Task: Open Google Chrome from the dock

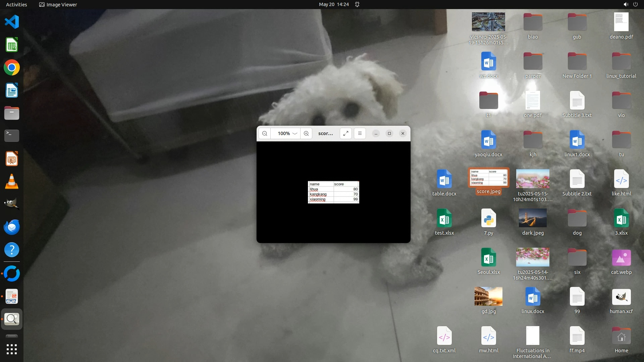Action: pos(12,68)
